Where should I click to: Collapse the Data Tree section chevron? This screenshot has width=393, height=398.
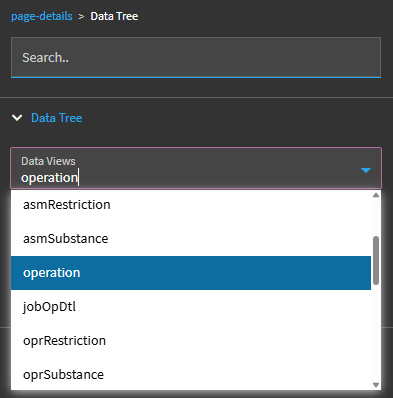17,118
